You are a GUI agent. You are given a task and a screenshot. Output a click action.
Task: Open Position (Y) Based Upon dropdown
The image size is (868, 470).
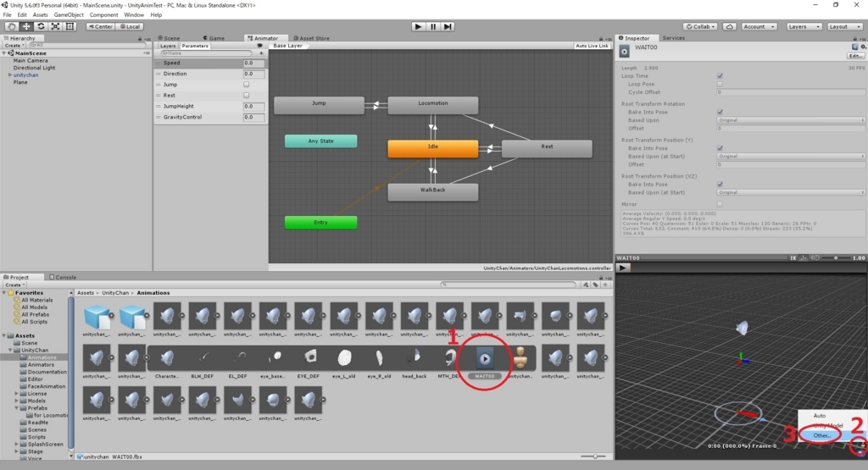coord(791,157)
